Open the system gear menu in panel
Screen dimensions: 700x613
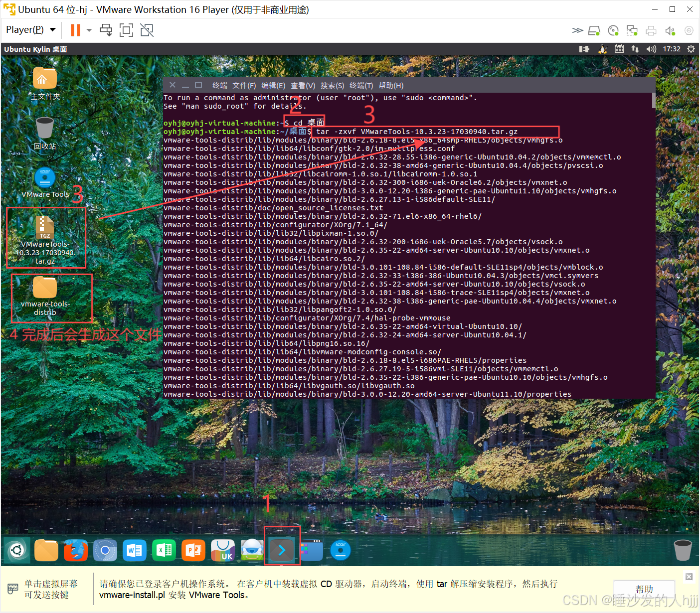coord(691,49)
